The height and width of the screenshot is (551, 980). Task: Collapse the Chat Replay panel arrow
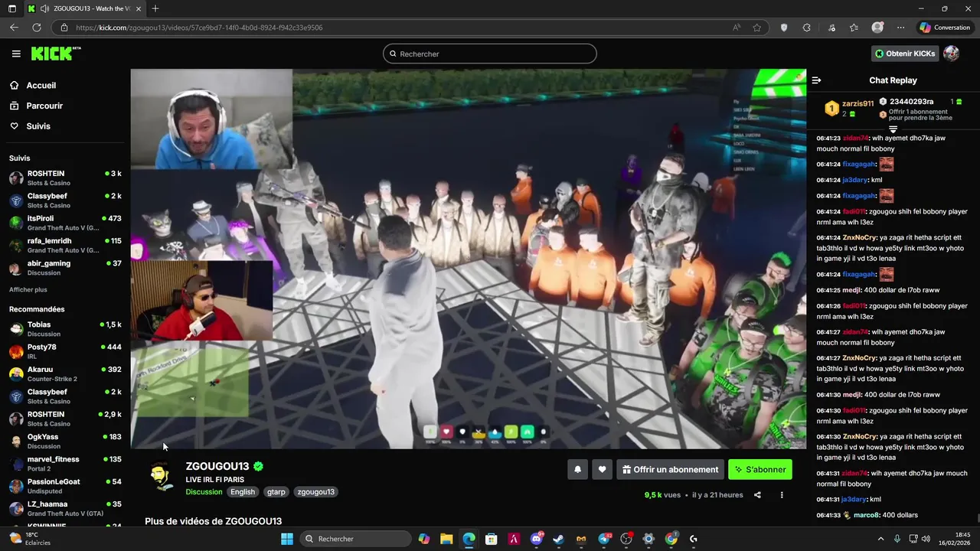point(816,80)
